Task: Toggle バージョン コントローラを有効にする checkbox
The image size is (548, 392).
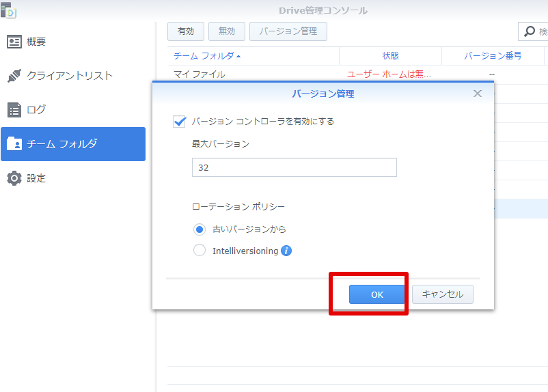Action: pyautogui.click(x=179, y=122)
